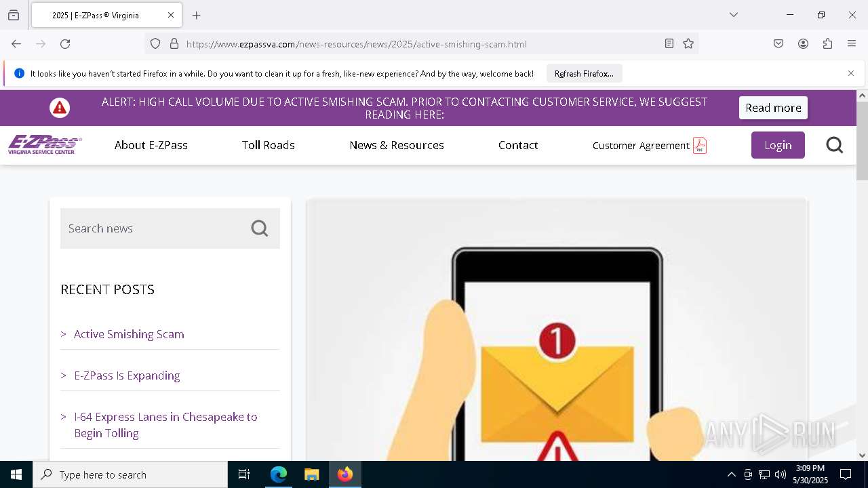This screenshot has width=868, height=488.
Task: Open Firefox account icon
Action: [803, 44]
